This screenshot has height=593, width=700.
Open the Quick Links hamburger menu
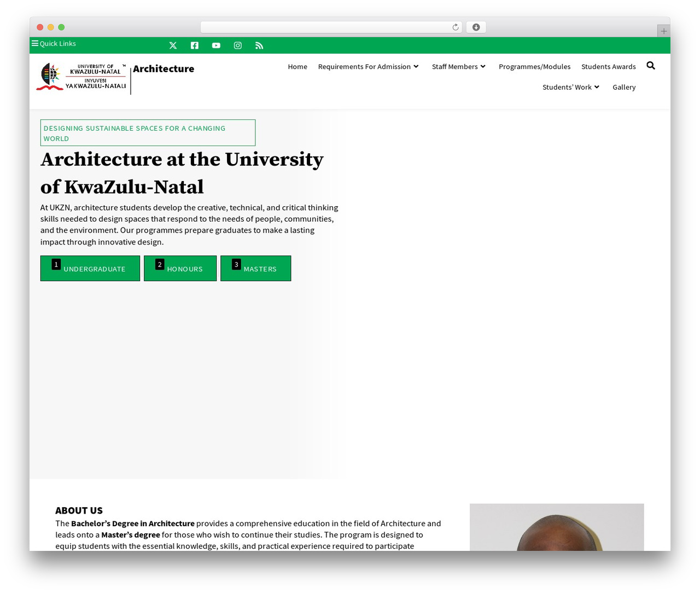point(54,43)
